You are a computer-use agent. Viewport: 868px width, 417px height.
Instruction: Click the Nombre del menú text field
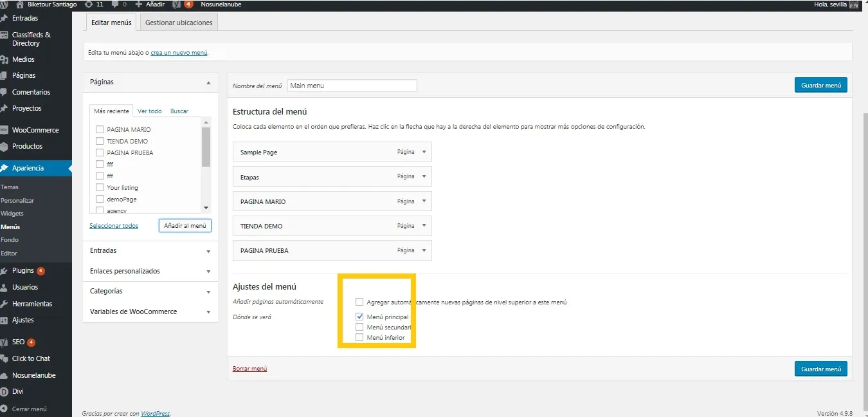click(352, 86)
